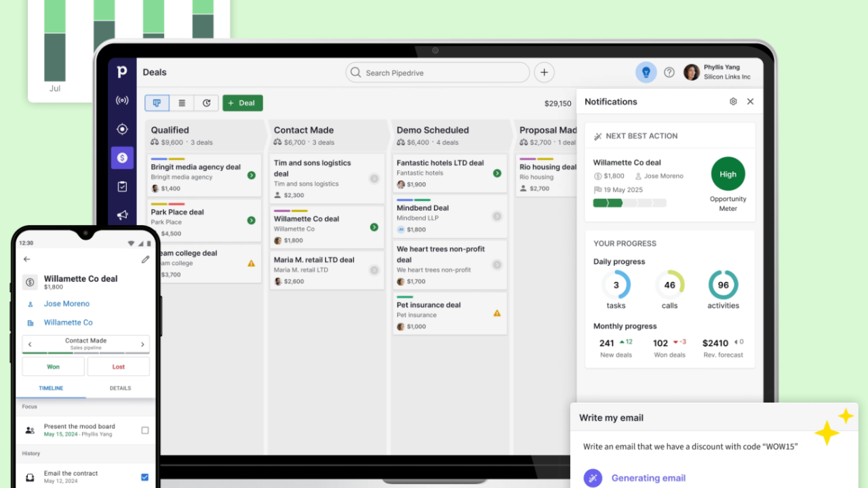Click the High Opportunity Meter badge
Viewport: 868px width, 488px height.
[728, 174]
